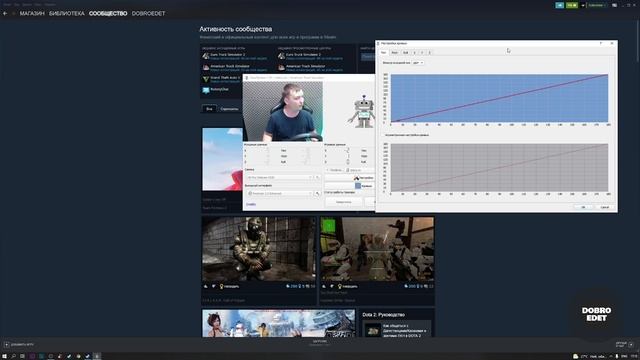Open American Truck Simulator in recently viewed hubs

pyautogui.click(x=305, y=66)
